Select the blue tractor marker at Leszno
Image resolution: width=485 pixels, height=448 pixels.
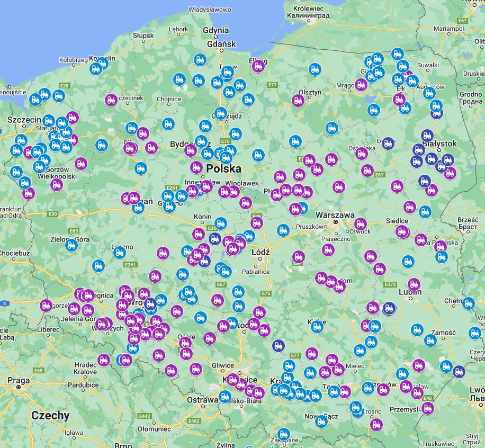(x=119, y=253)
